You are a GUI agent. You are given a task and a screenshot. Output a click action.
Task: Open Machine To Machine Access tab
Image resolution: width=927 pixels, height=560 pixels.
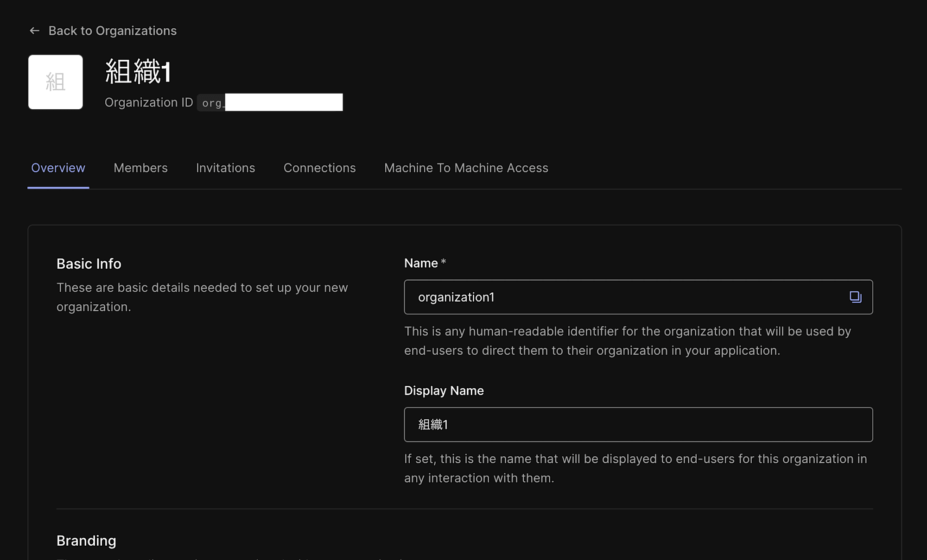tap(465, 168)
